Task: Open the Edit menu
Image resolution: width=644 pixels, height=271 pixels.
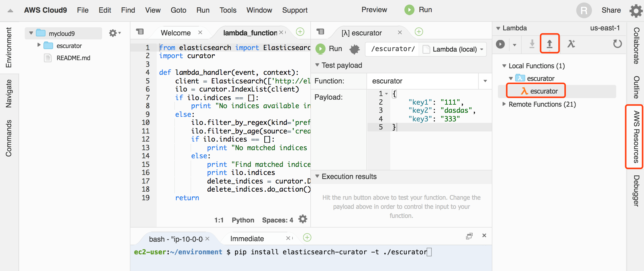Action: point(105,10)
